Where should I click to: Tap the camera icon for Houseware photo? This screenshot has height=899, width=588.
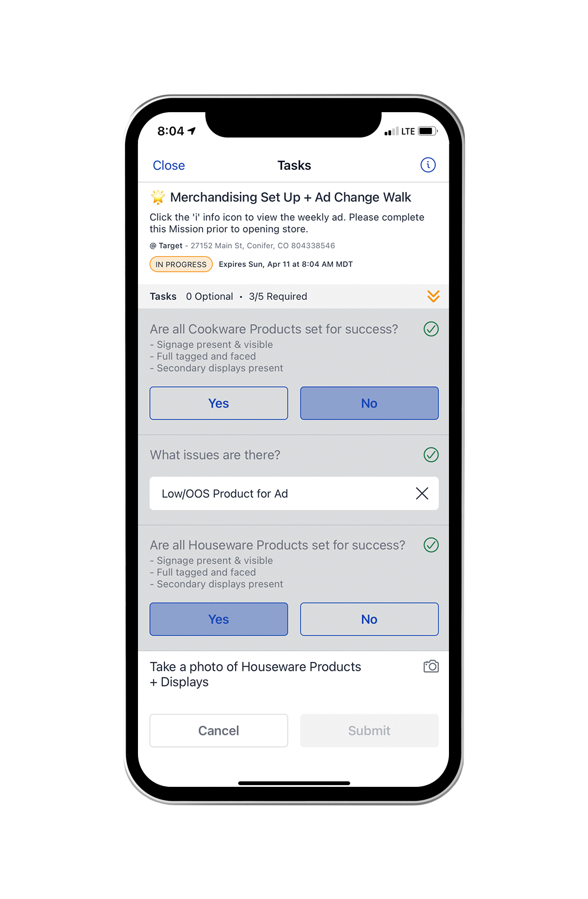[x=431, y=667]
